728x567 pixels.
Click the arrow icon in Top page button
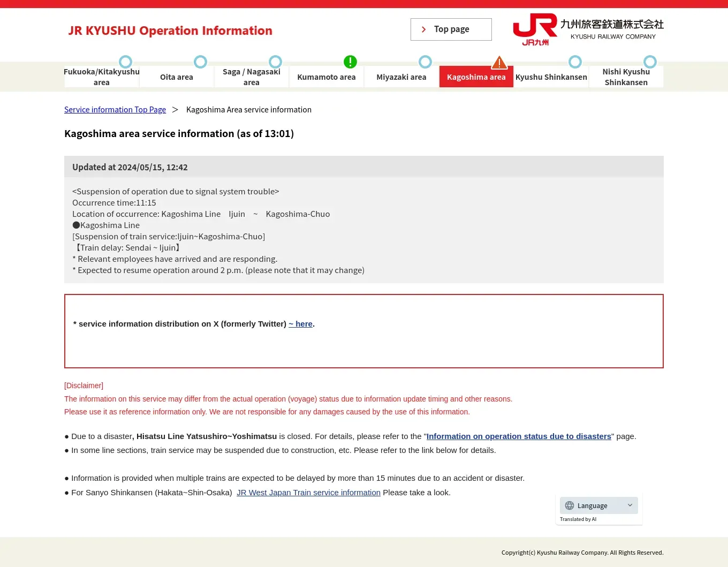423,29
